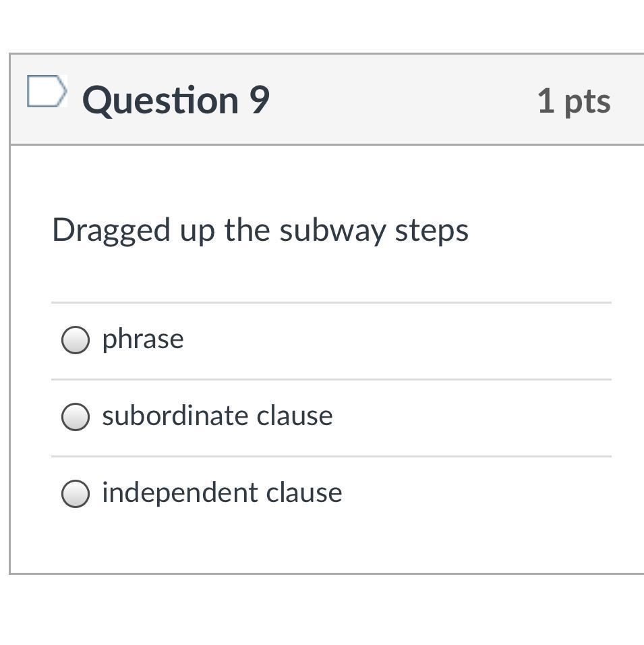Click the empty space in the phrase answer row
Viewport: 644px width, 645px height.
coord(405,339)
